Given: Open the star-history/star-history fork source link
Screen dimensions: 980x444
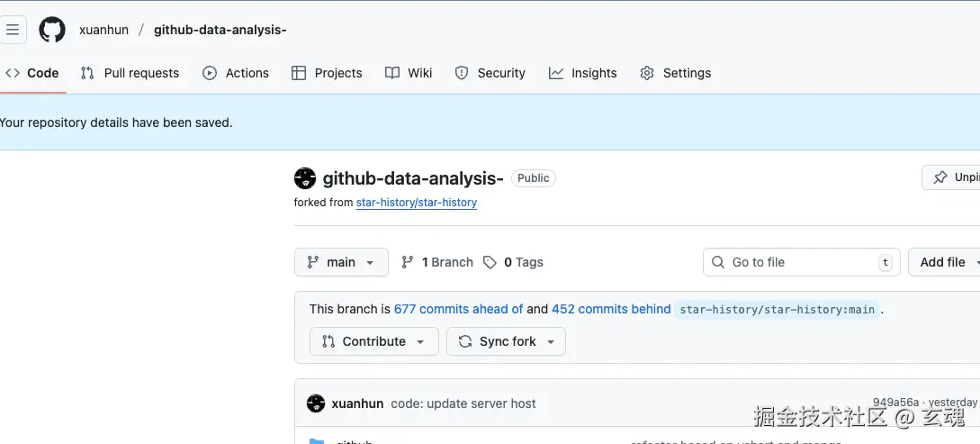Looking at the screenshot, I should [x=417, y=203].
